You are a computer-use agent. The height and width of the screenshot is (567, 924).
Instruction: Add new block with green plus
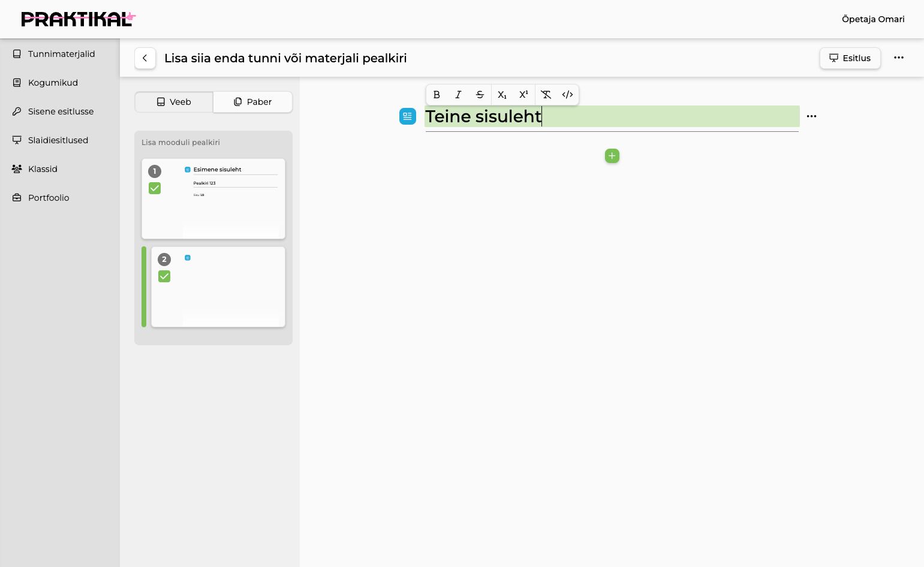point(612,156)
